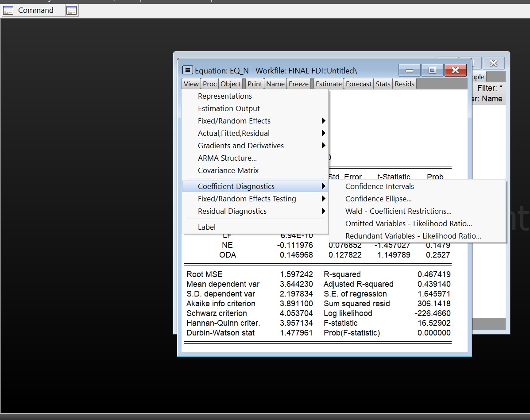The width and height of the screenshot is (530, 420).
Task: Click the Estimate toolbar button
Action: point(329,84)
